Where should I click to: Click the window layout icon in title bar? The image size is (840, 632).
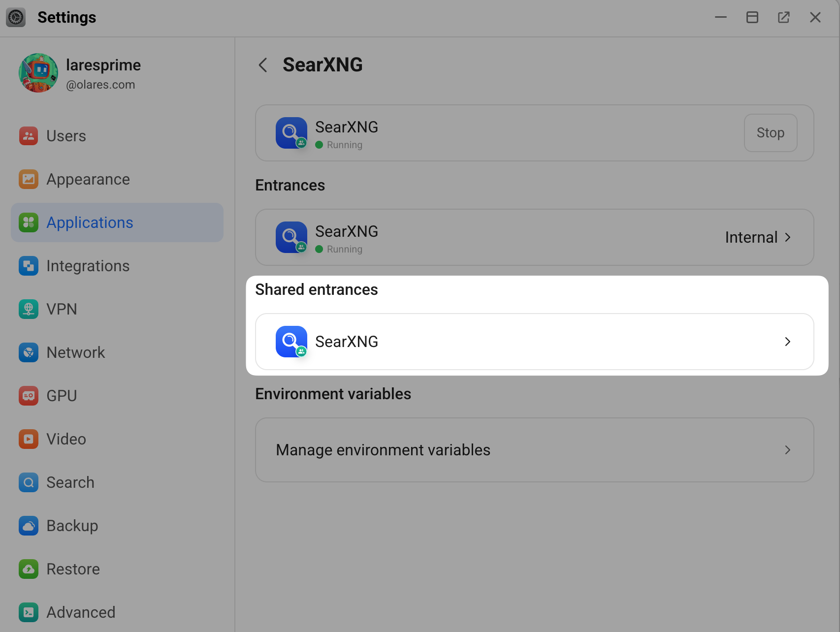[x=752, y=17]
